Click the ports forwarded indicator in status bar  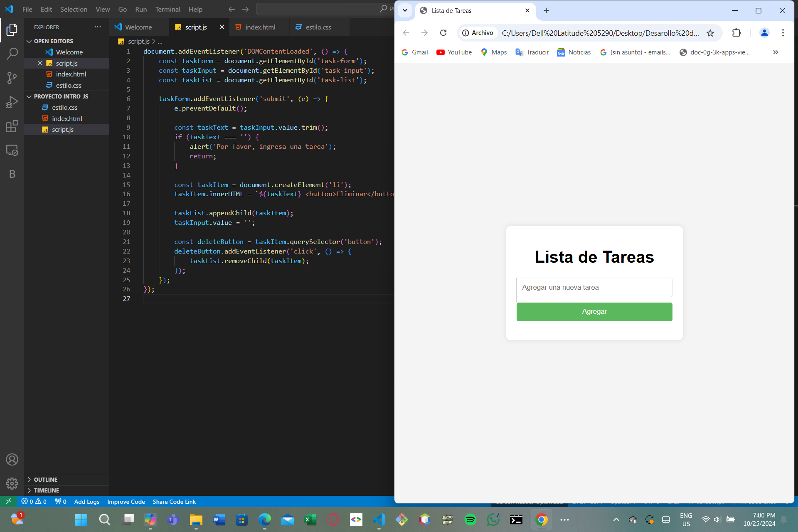(x=61, y=501)
